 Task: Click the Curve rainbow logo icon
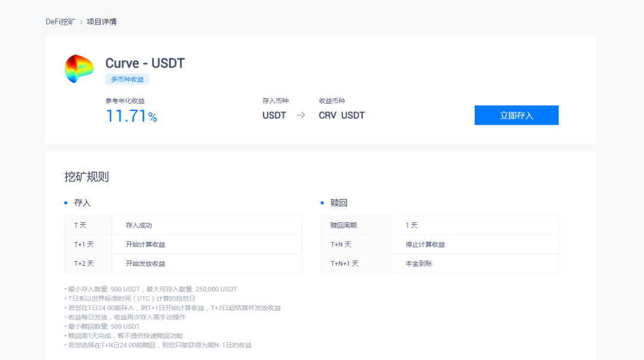79,69
